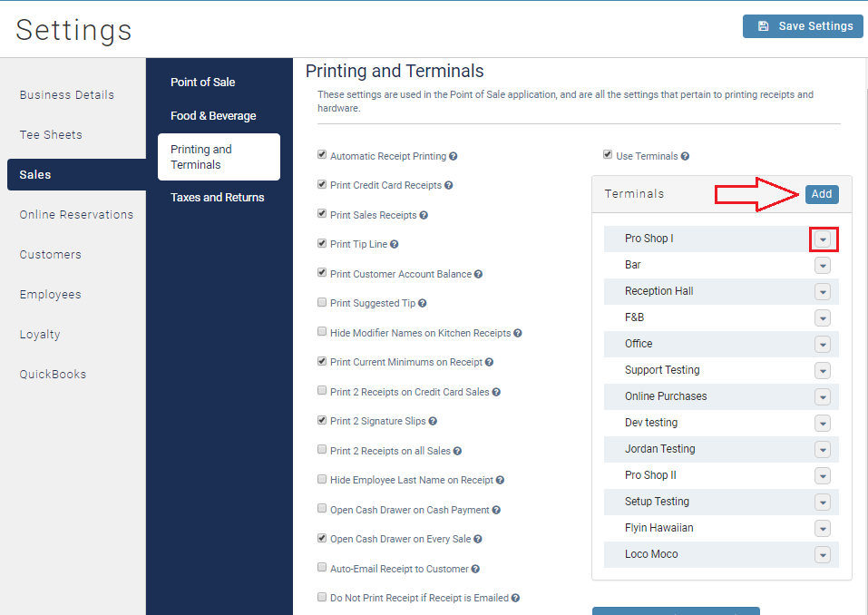Disable Print Customer Account Balance

(x=322, y=273)
